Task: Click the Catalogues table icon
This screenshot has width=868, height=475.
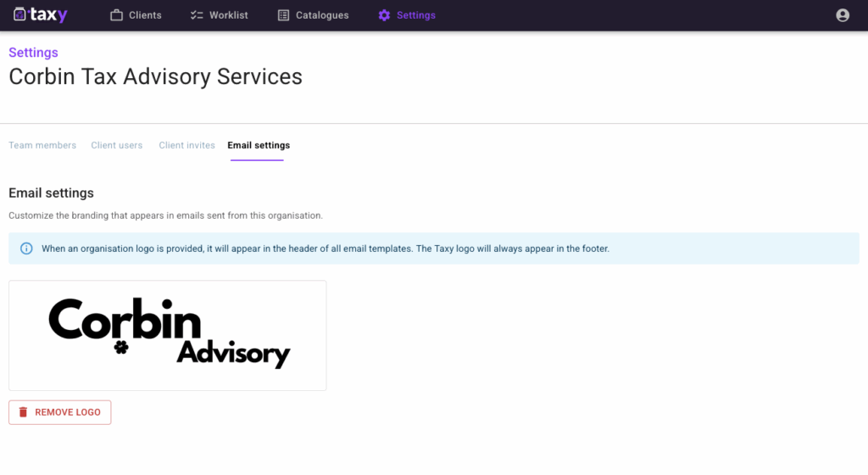Action: coord(283,15)
